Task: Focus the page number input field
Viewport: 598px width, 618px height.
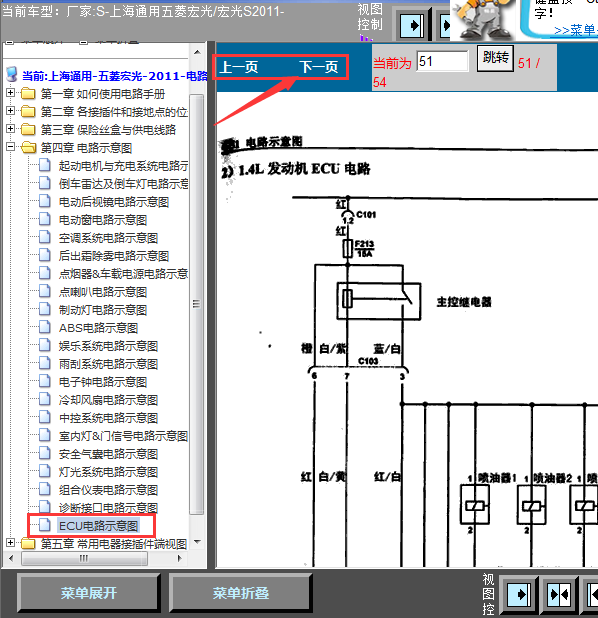Action: tap(442, 61)
